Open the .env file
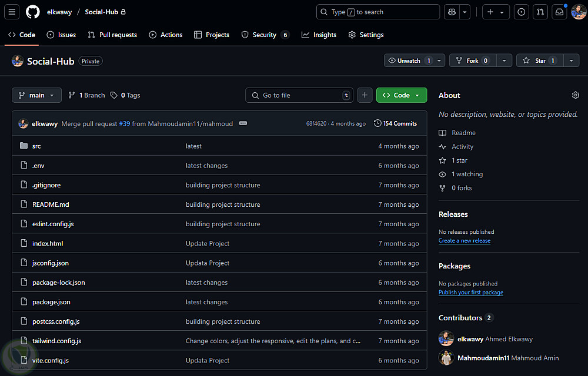This screenshot has width=588, height=376. point(38,166)
